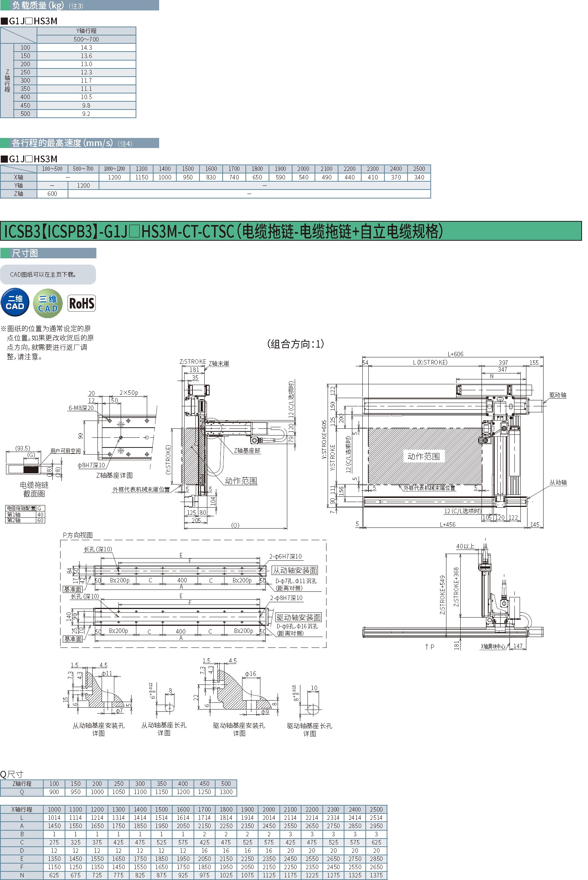Select the 负载质量(kg) section heading
Viewport: 588px width, 880px height.
80,5
